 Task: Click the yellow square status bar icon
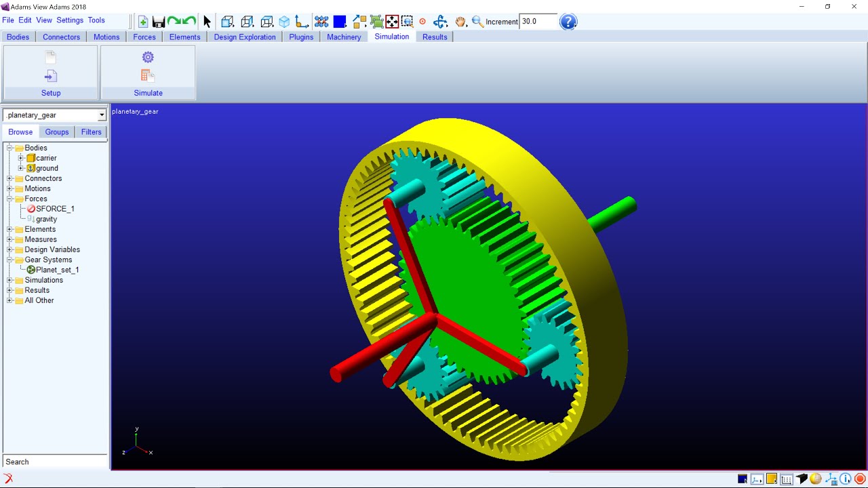(x=772, y=479)
